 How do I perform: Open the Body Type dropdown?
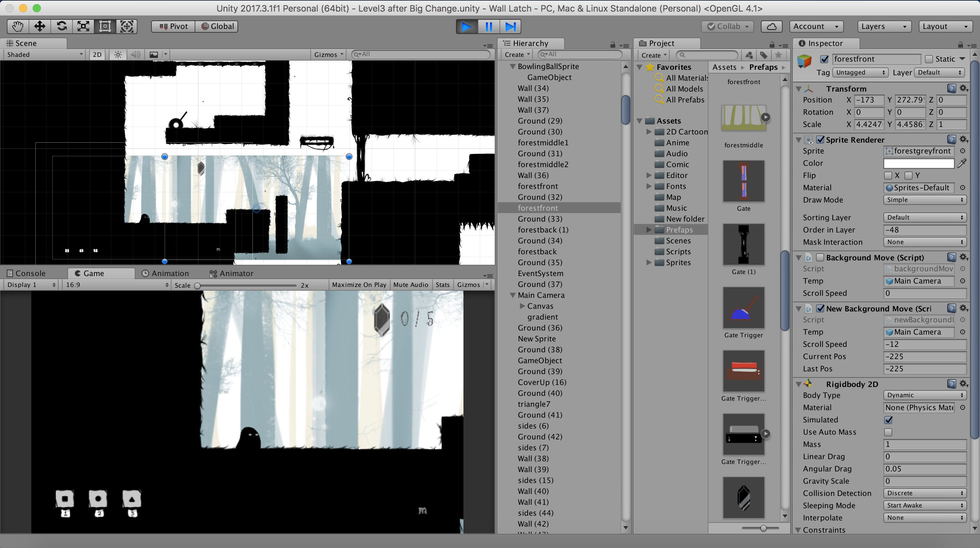point(925,395)
